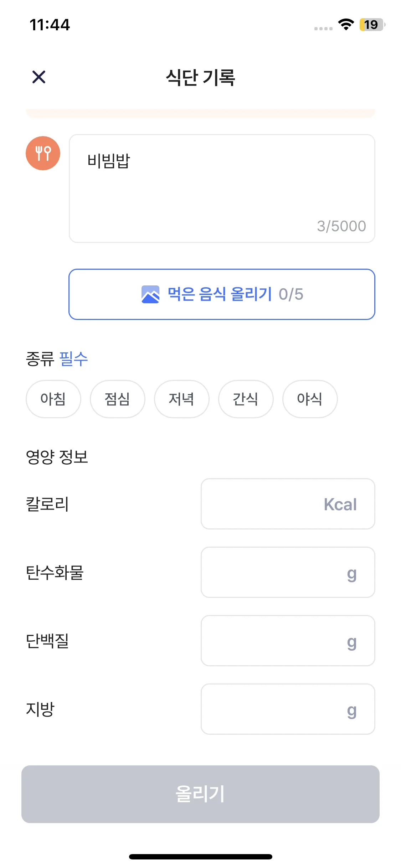Image resolution: width=401 pixels, height=868 pixels.
Task: Choose 저녁 as meal type
Action: coord(181,399)
